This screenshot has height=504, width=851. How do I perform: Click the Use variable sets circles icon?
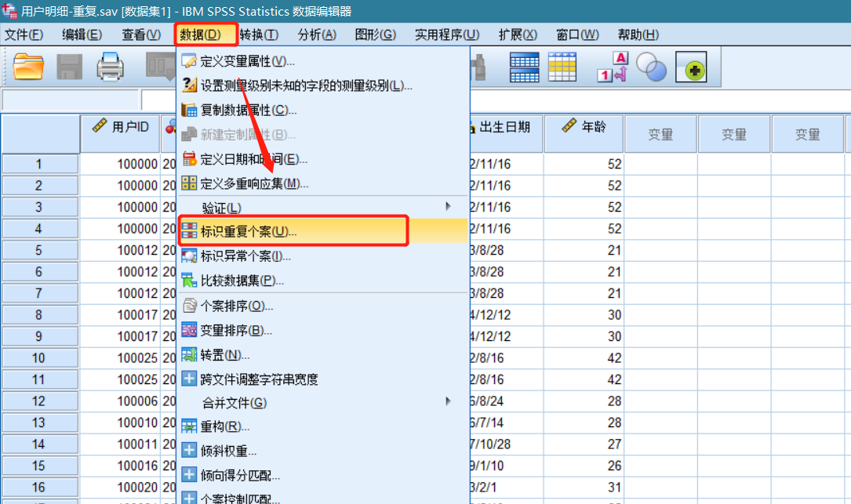651,67
